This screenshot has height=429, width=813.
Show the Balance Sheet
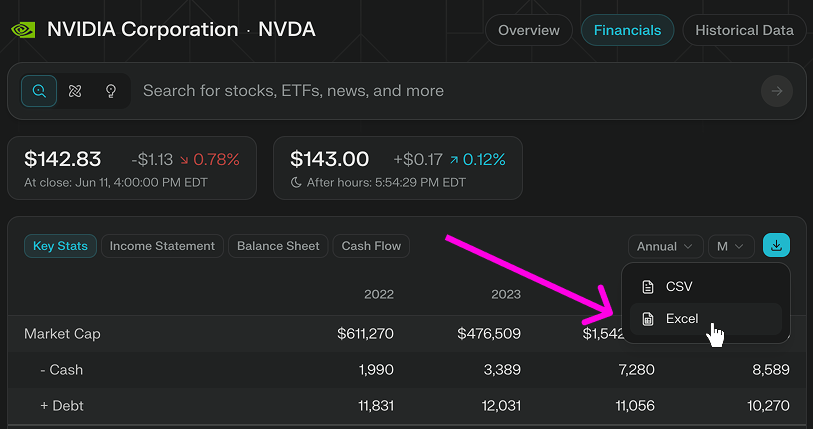coord(278,246)
